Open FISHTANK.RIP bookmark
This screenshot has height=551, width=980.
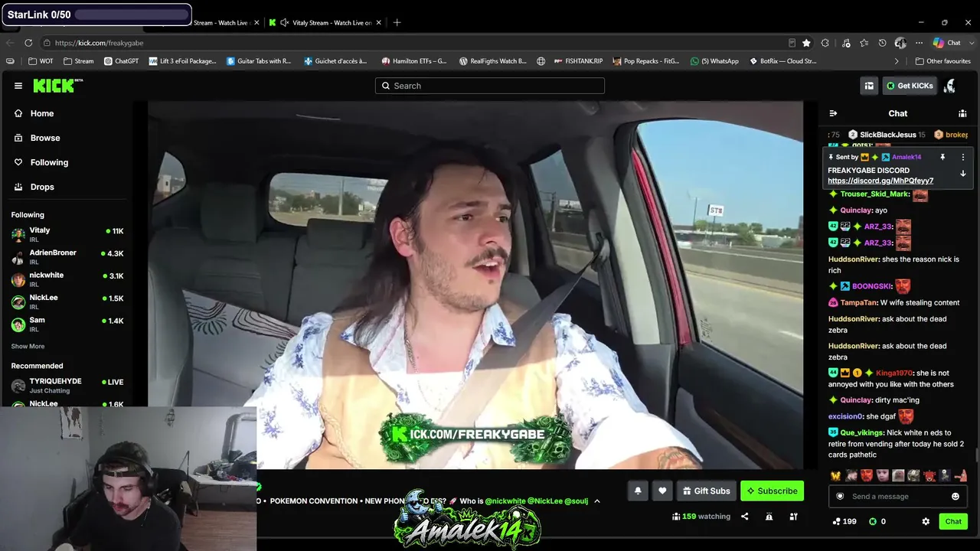578,61
